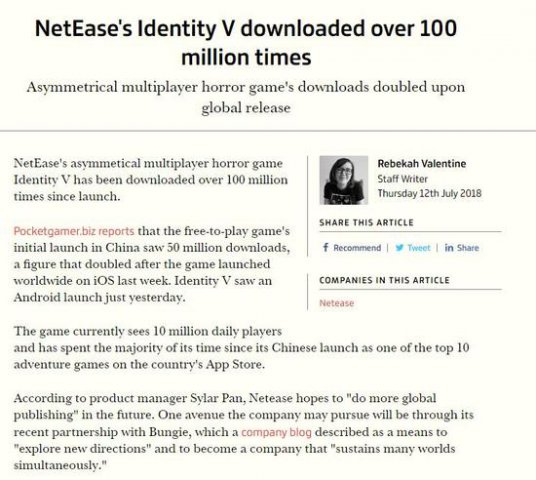Click the Rebekah Valentine author name

click(421, 164)
